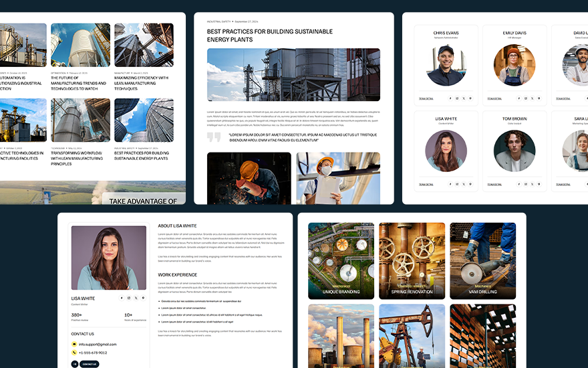Open Chris Evans' Facebook icon on team page
The width and height of the screenshot is (588, 368).
(450, 98)
